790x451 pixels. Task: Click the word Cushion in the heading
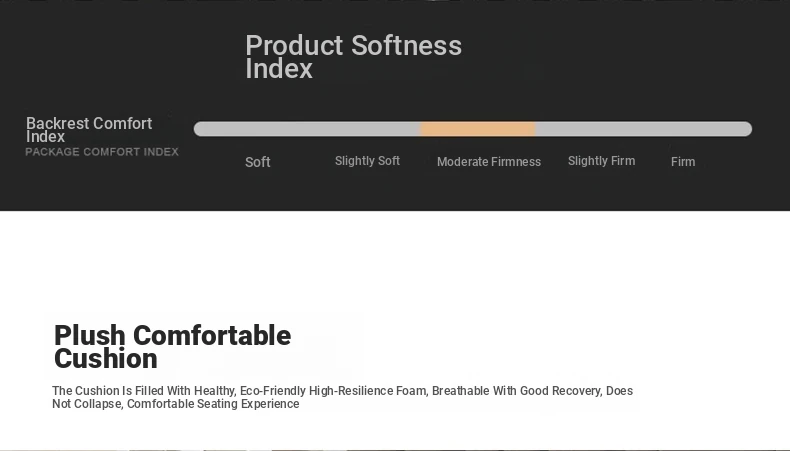point(105,359)
